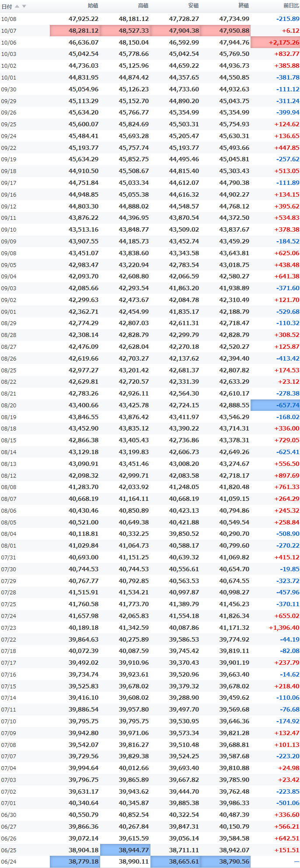Image resolution: width=300 pixels, height=868 pixels.
Task: Select the high value 45,778.66
Action: coord(134,54)
